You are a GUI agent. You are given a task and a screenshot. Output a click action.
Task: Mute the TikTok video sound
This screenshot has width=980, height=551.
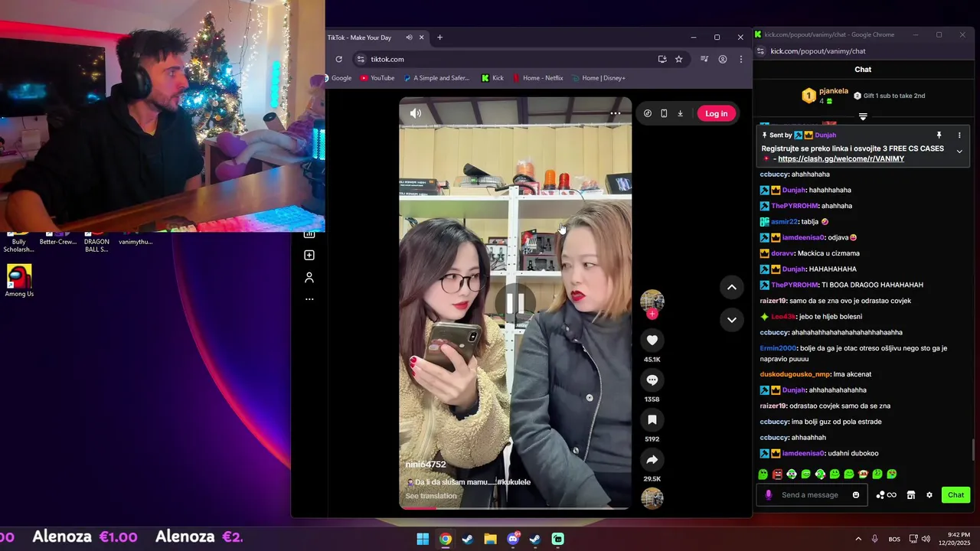(416, 113)
